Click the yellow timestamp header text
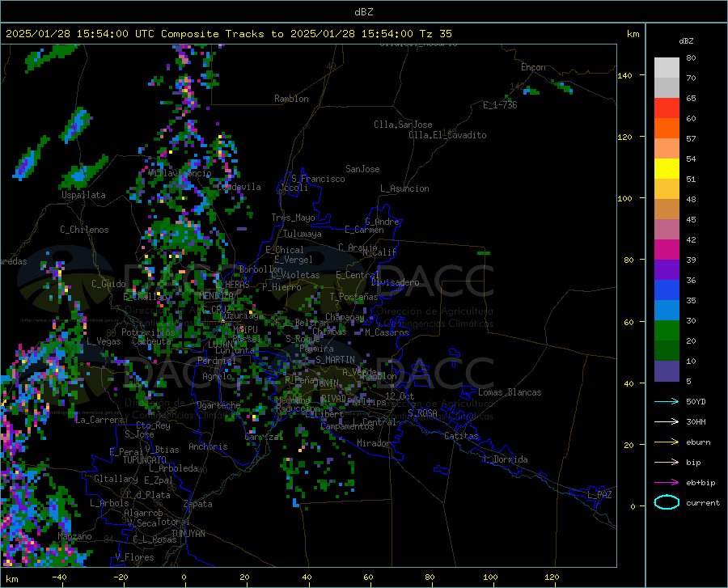This screenshot has height=588, width=728. tap(228, 34)
